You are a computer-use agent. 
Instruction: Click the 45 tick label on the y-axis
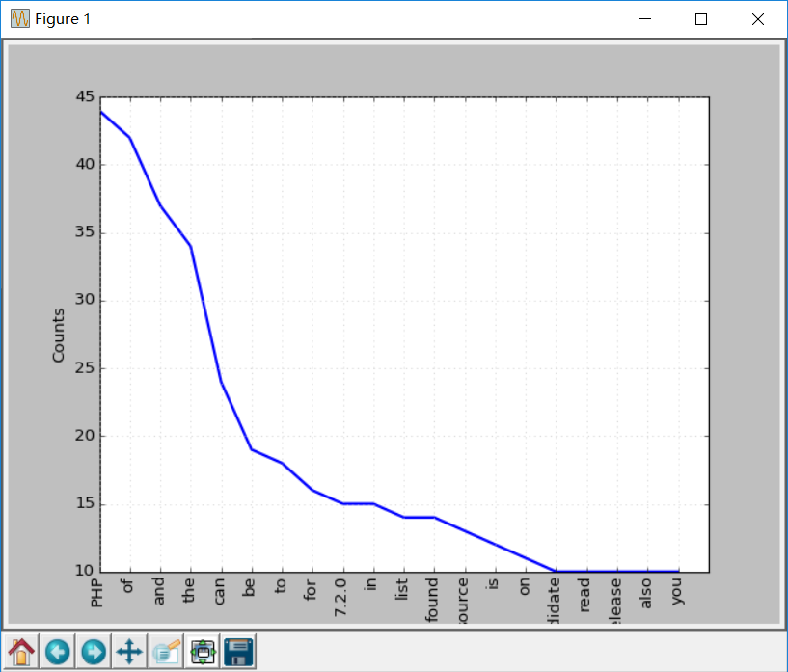85,96
